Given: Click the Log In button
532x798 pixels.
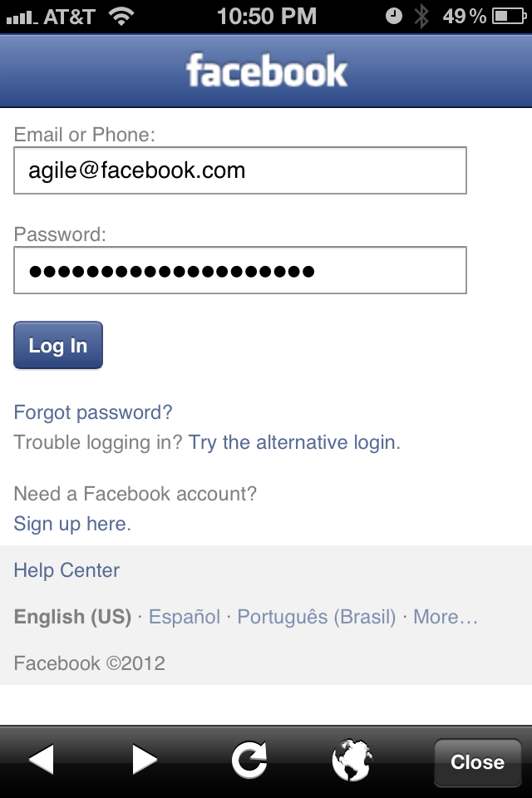Looking at the screenshot, I should (58, 345).
